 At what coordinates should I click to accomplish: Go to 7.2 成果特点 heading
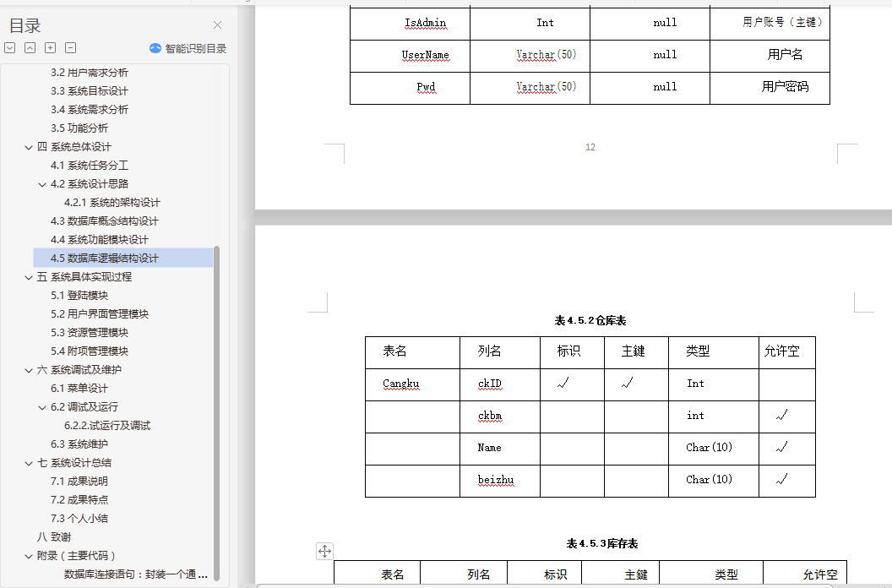[79, 500]
